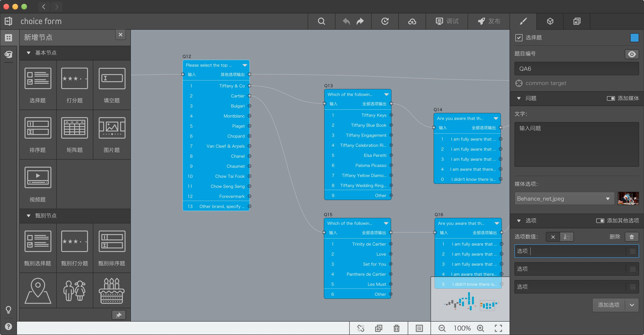Add a 图片题 image node

[x=112, y=135]
